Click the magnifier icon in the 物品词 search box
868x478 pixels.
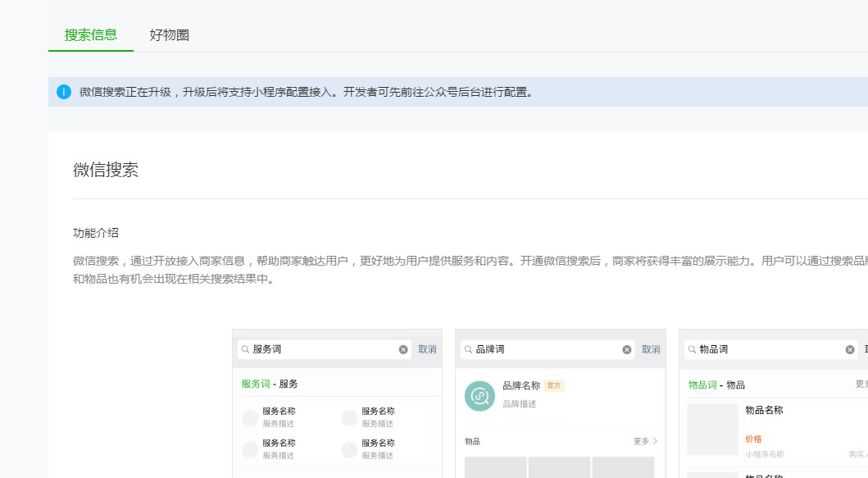click(x=692, y=349)
